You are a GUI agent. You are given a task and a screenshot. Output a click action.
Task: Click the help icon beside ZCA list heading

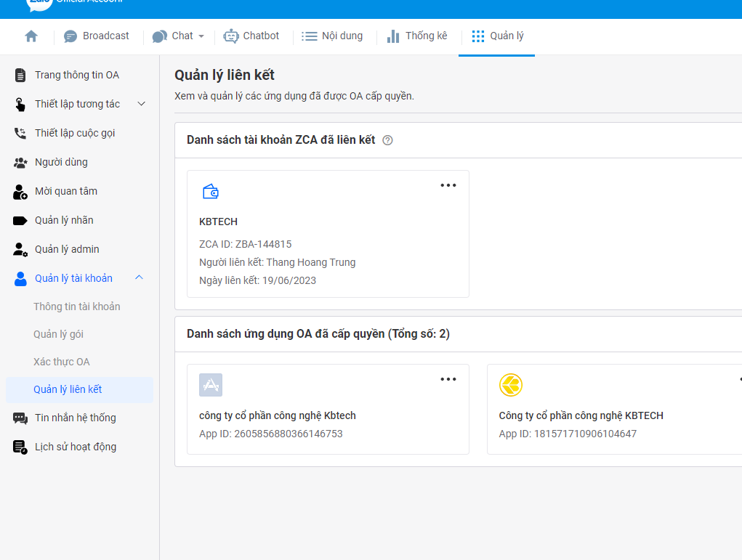387,140
